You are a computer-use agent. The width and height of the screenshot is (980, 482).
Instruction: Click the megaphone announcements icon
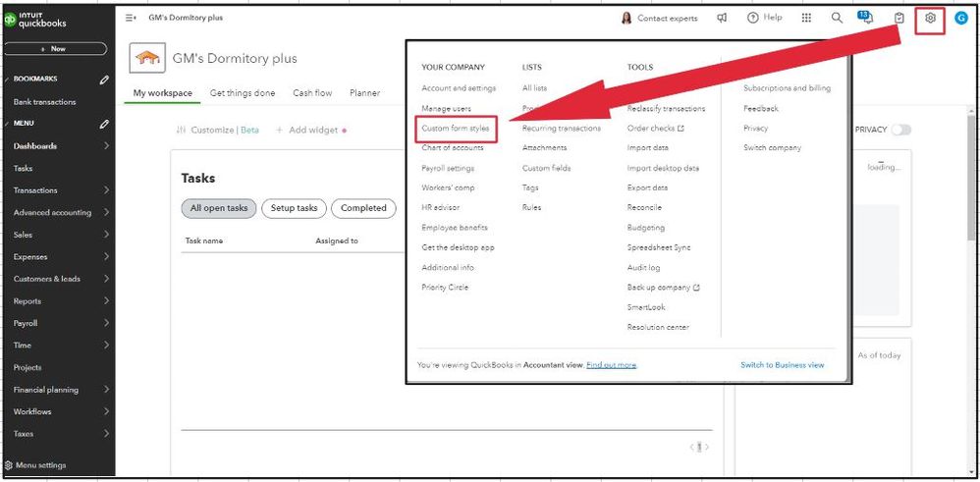pyautogui.click(x=722, y=18)
